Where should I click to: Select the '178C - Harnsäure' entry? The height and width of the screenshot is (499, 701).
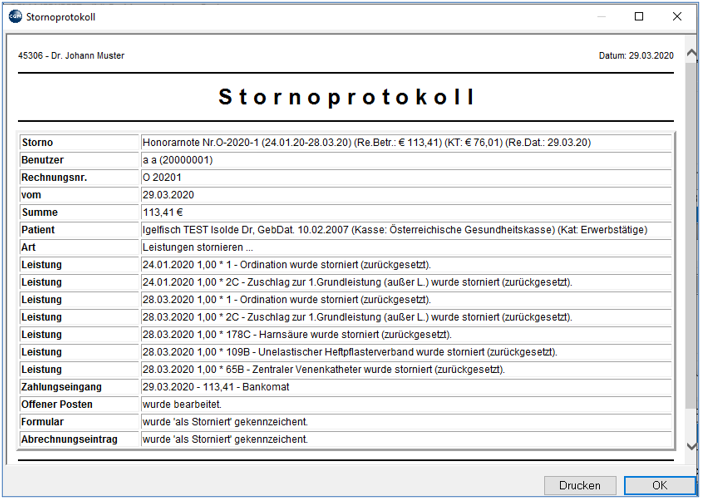tap(297, 334)
